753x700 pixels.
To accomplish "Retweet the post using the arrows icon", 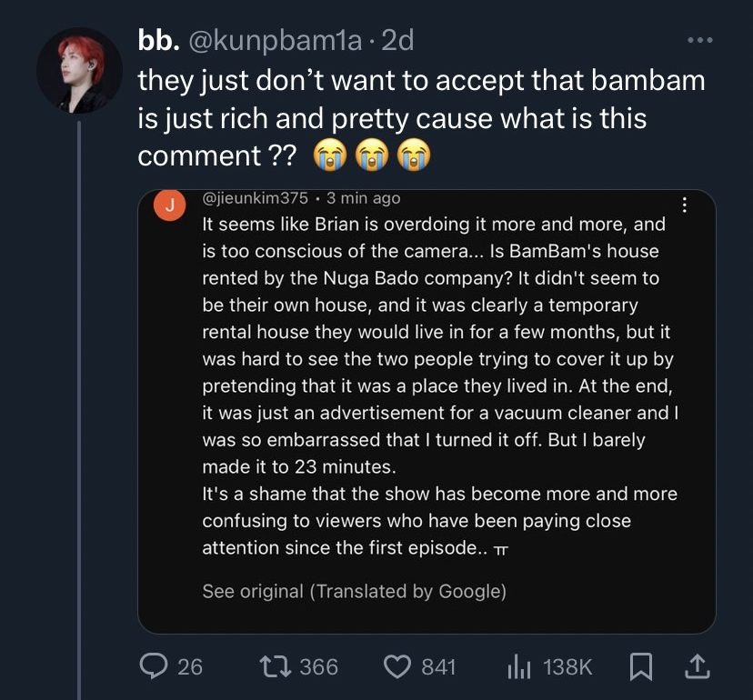I will pos(276,667).
